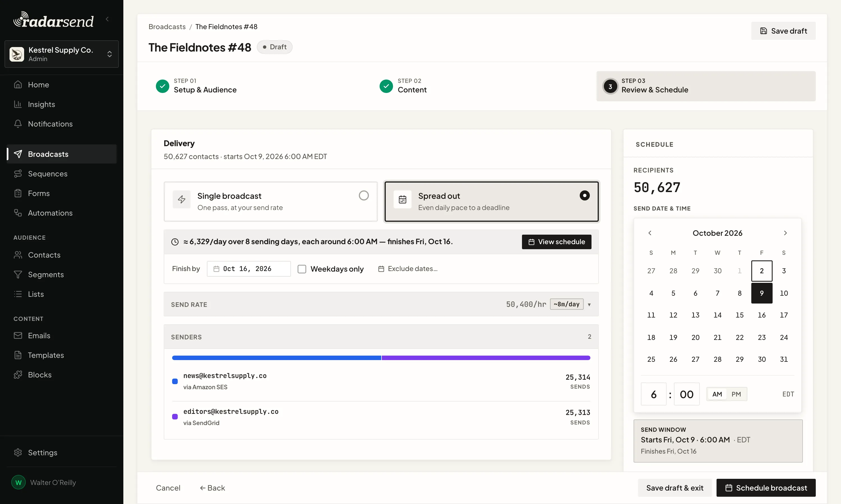
Task: Expand the Send rate dropdown arrow
Action: (x=589, y=305)
